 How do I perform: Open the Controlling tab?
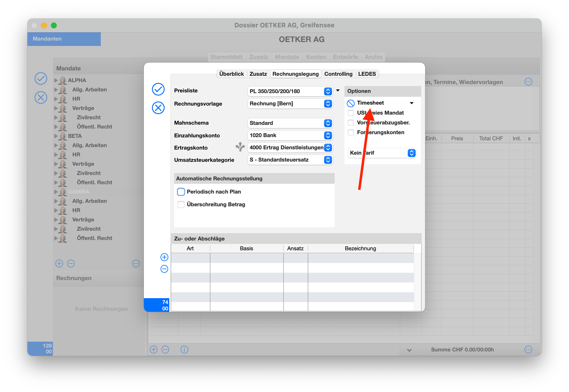coord(338,74)
